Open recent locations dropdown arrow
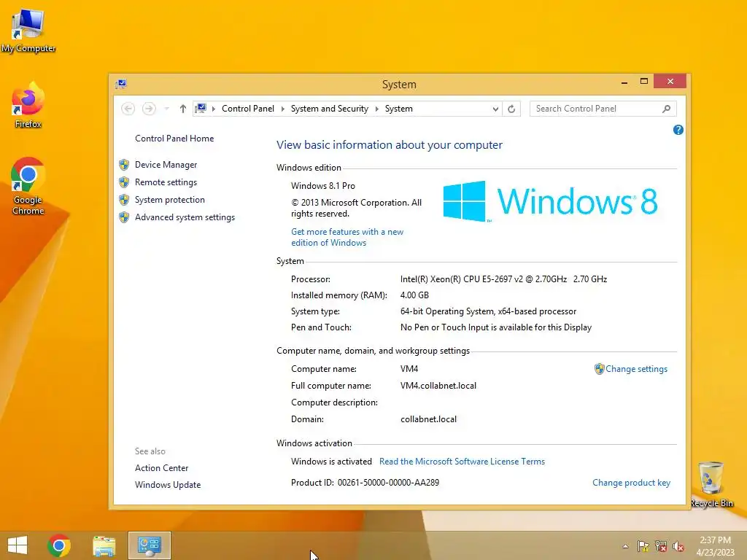 [x=167, y=109]
